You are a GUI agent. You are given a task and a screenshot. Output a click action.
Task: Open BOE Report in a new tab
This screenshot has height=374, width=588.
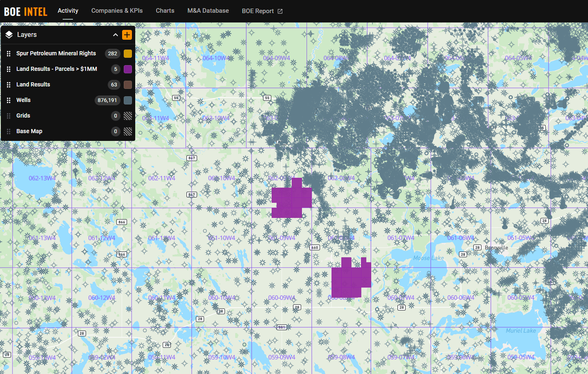pos(259,11)
